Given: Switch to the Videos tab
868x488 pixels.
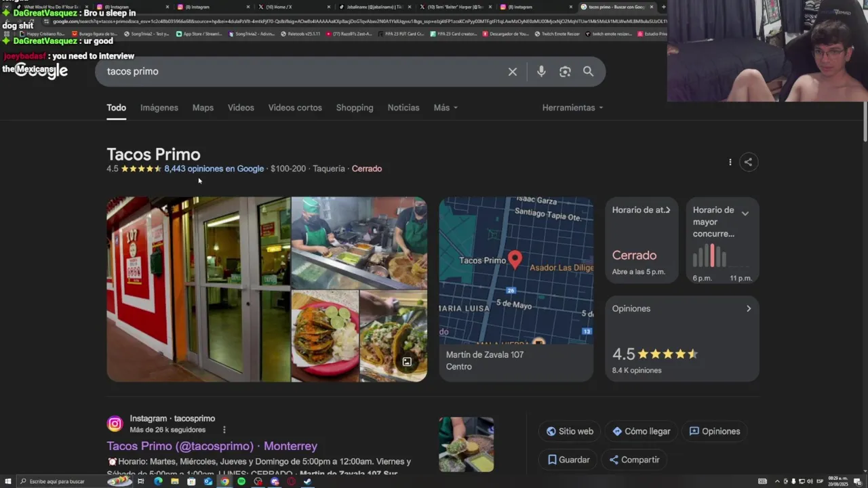Looking at the screenshot, I should point(241,108).
